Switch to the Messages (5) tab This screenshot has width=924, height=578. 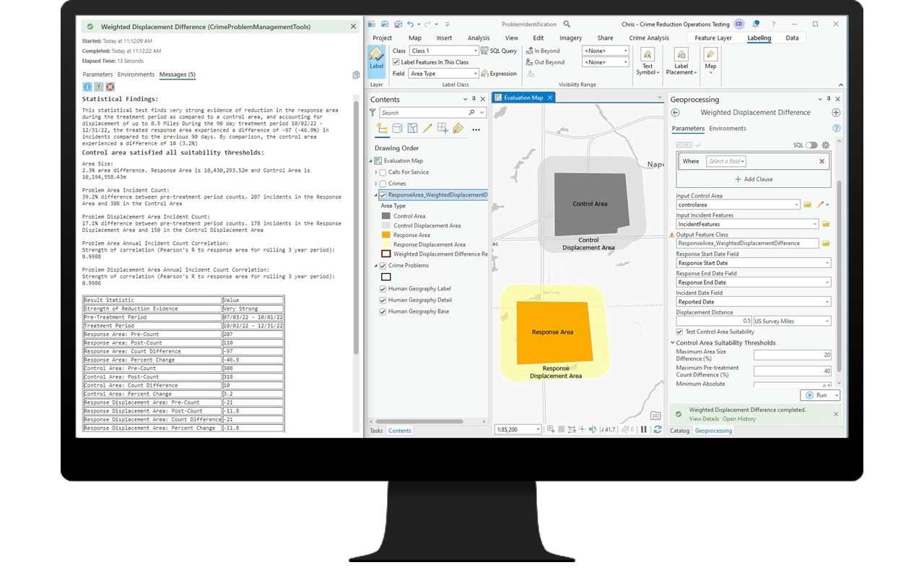coord(178,74)
